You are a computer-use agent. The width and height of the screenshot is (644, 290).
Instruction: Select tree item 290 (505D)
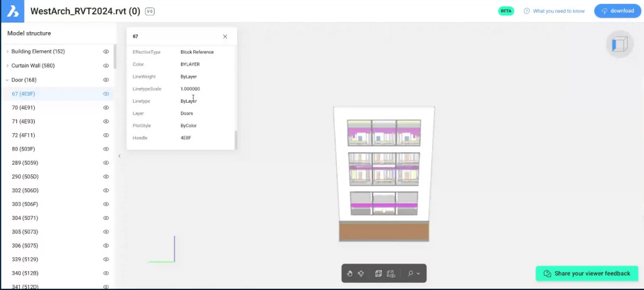[x=25, y=176]
